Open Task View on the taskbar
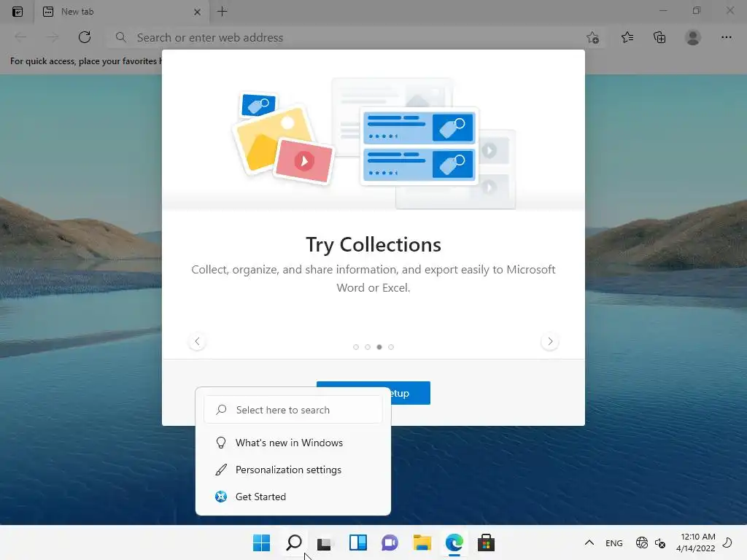 point(326,542)
